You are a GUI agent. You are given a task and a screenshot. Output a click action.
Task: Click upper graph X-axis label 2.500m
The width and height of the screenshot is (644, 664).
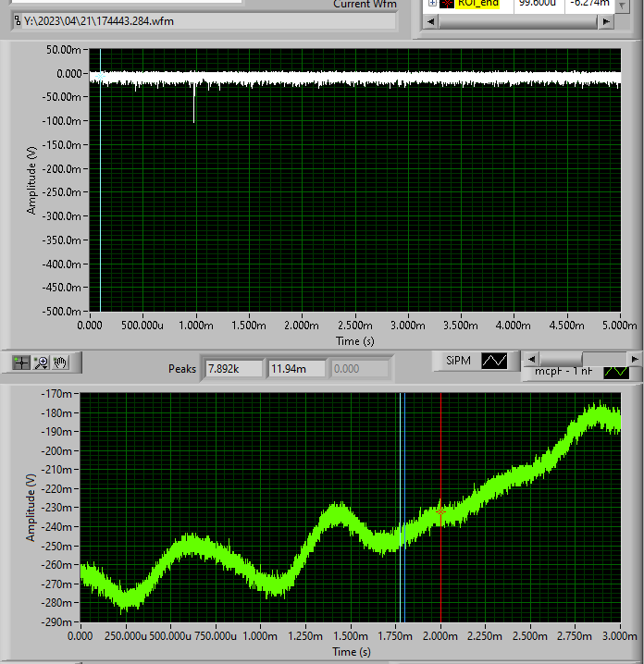tap(354, 326)
